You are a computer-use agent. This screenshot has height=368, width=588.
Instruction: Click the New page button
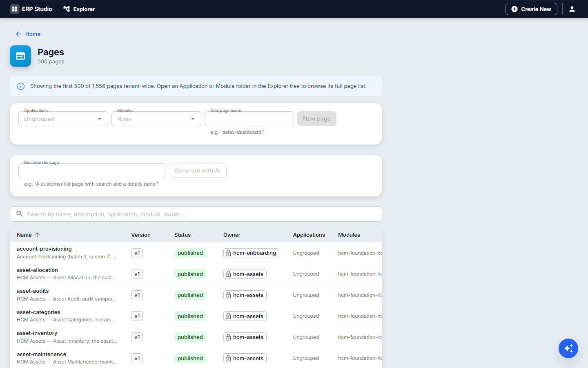coord(317,119)
